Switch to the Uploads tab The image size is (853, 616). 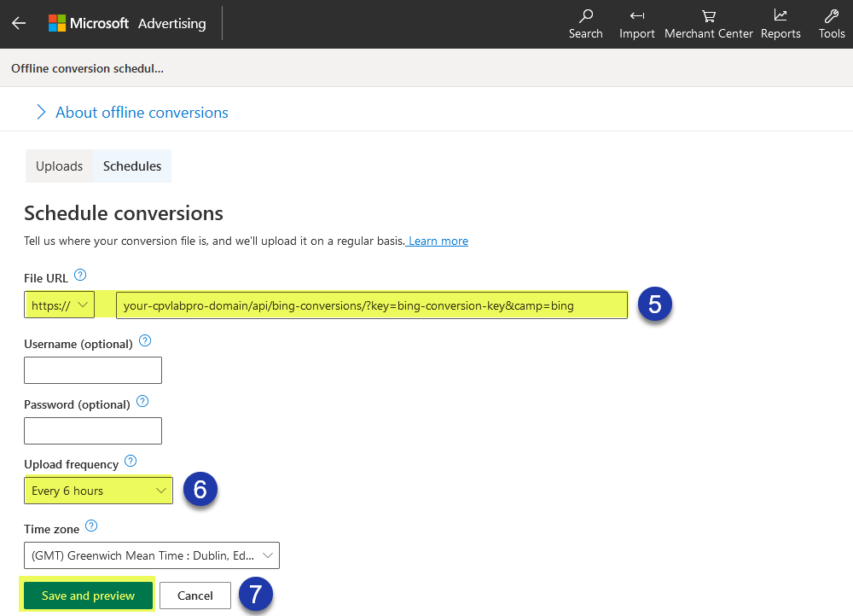coord(59,166)
